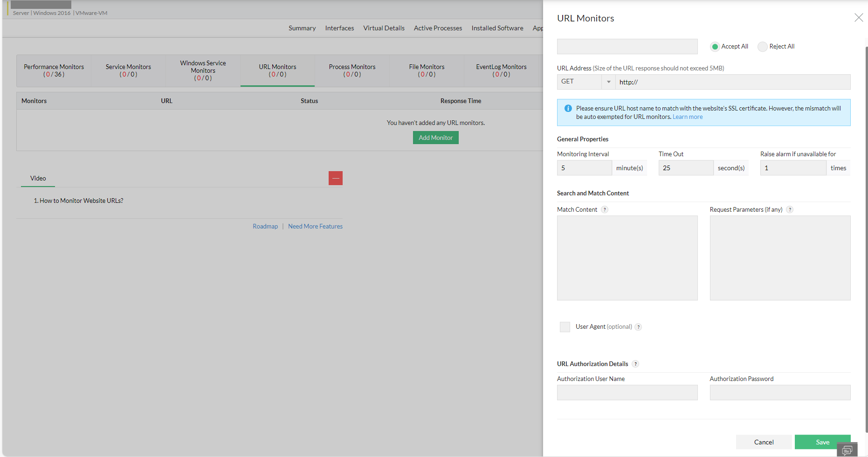The height and width of the screenshot is (457, 868).
Task: Open the URL Authorization Details help icon
Action: click(x=635, y=364)
